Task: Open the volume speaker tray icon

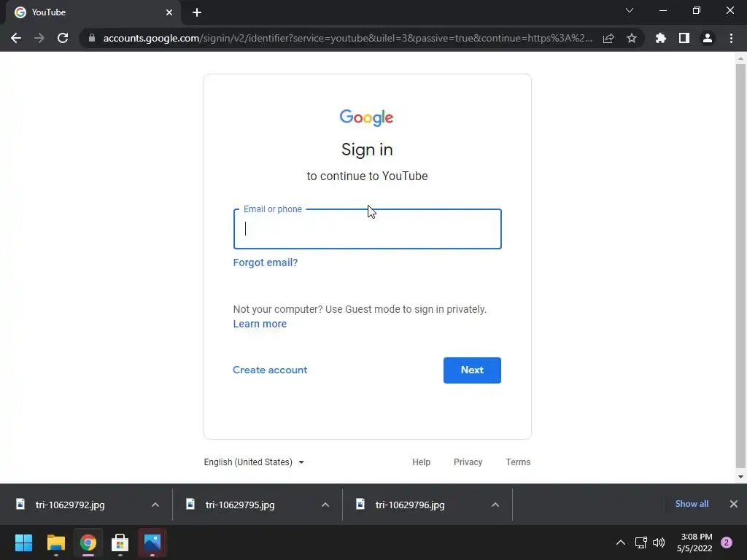Action: coord(659,542)
